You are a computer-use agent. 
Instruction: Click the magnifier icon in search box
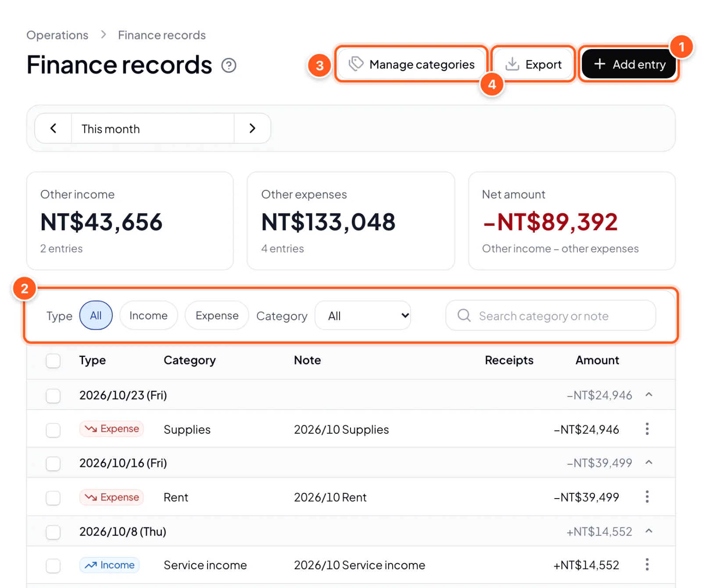tap(464, 315)
